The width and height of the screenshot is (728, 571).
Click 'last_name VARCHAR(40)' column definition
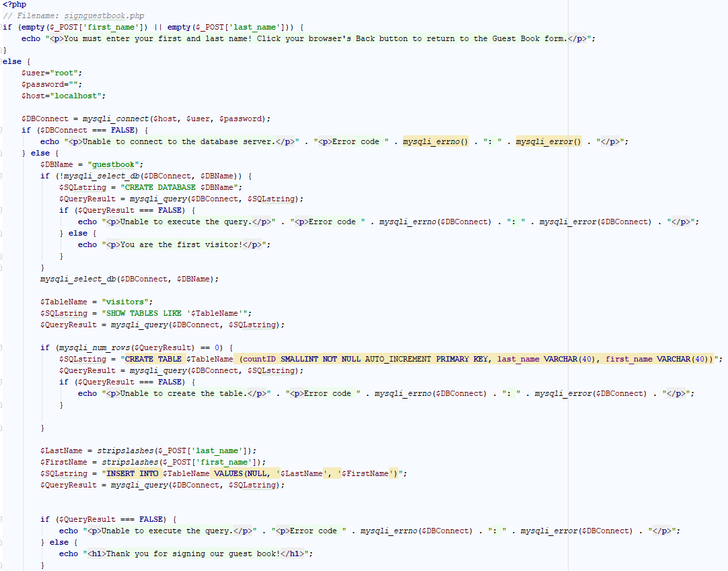click(x=546, y=359)
